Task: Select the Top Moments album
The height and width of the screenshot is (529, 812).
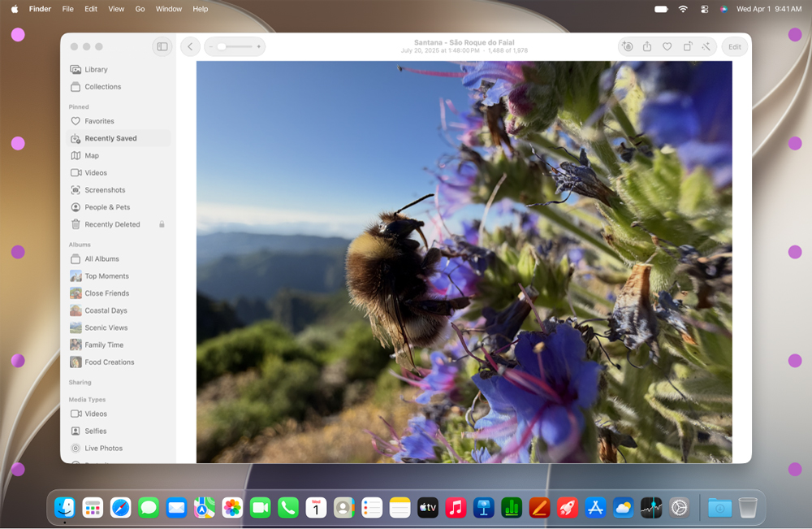Action: 119,276
